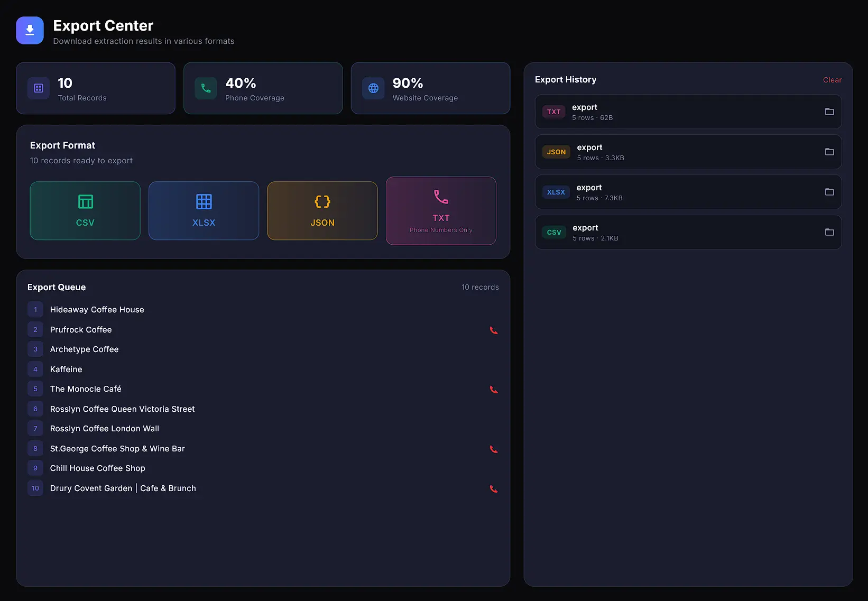
Task: Click the 90% Website Coverage value
Action: [x=408, y=83]
